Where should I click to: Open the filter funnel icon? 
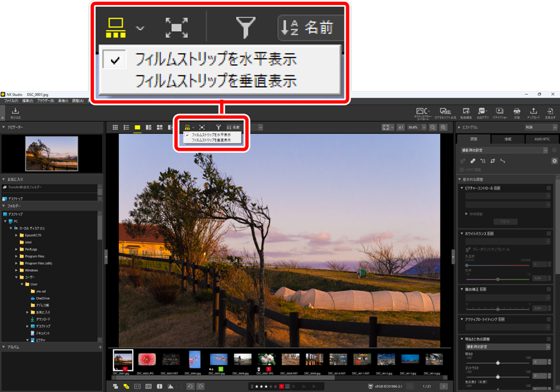pos(219,127)
